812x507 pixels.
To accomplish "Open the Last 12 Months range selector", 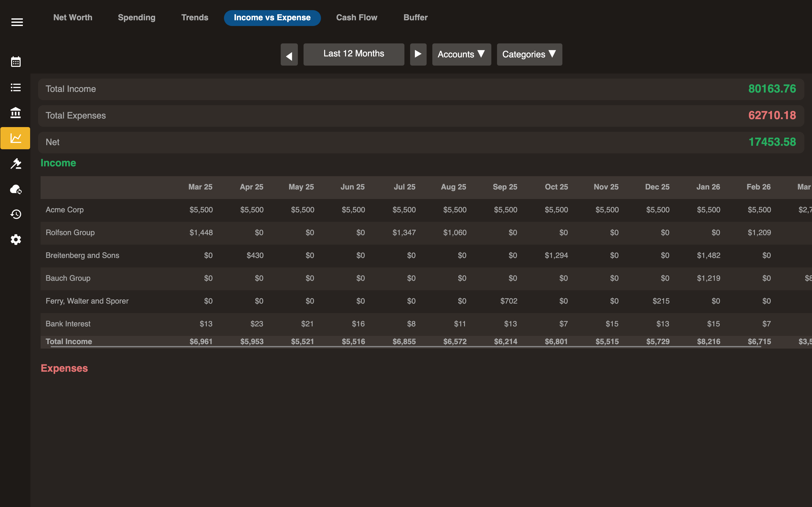I will 353,54.
